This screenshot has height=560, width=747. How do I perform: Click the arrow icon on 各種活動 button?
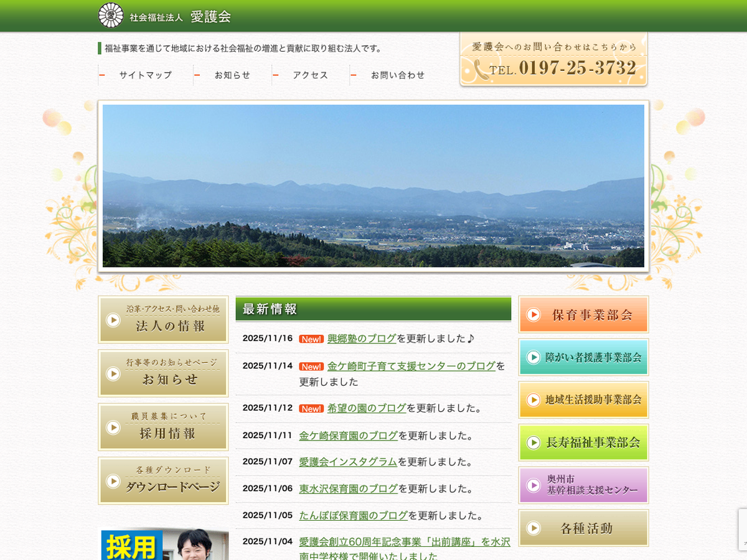point(533,528)
